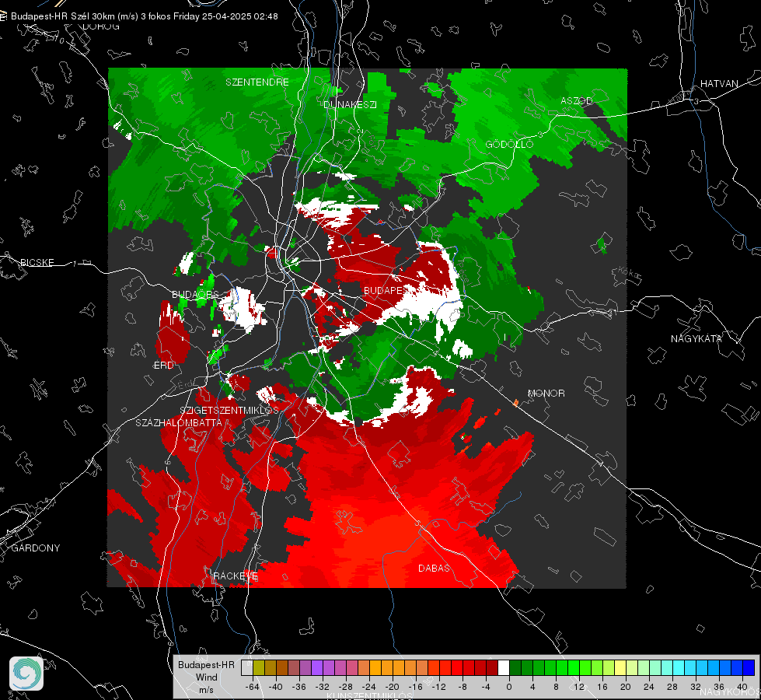Viewport: 761px width, 700px height.
Task: Click the DUNAKESZI city label
Action: (350, 104)
